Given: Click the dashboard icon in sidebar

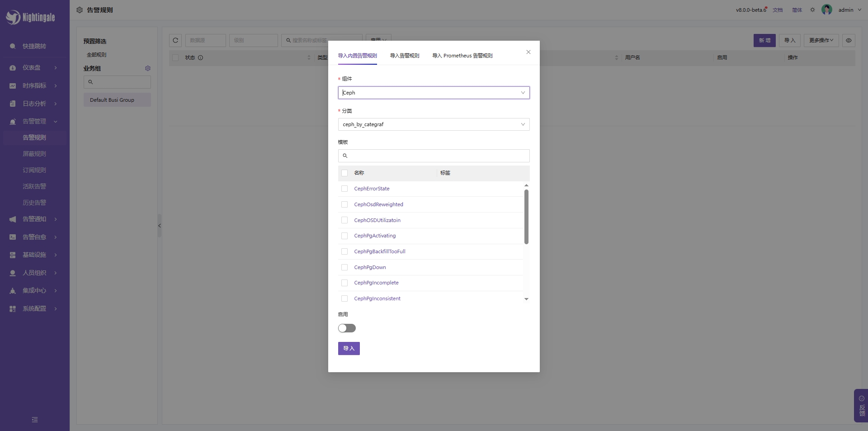Looking at the screenshot, I should click(x=13, y=68).
